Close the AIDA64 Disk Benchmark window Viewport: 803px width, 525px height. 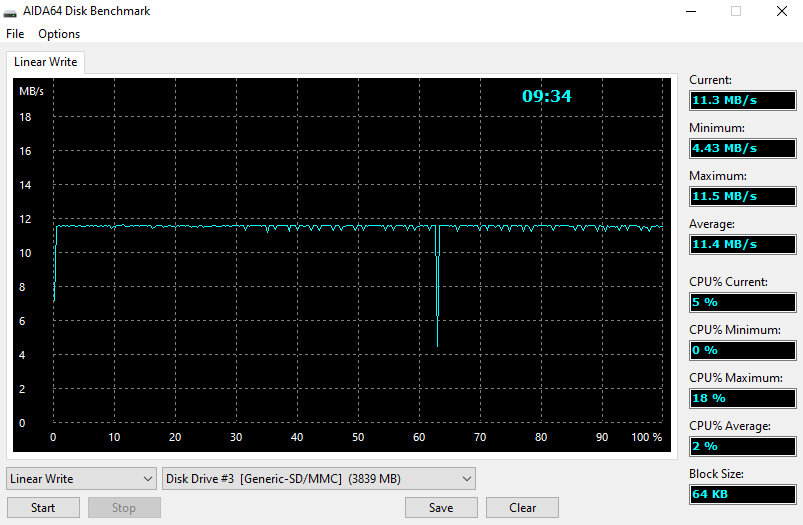pyautogui.click(x=781, y=11)
